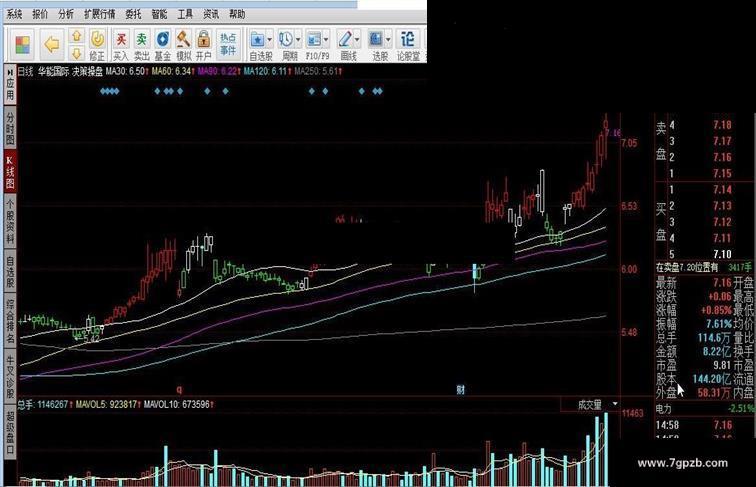Image resolution: width=756 pixels, height=487 pixels.
Task: Click the 日线 period label
Action: [x=26, y=71]
